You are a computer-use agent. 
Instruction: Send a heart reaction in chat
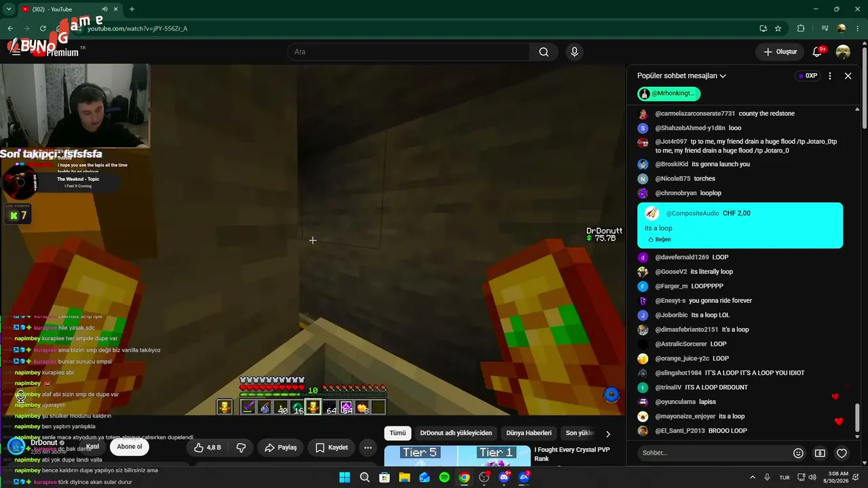(842, 453)
